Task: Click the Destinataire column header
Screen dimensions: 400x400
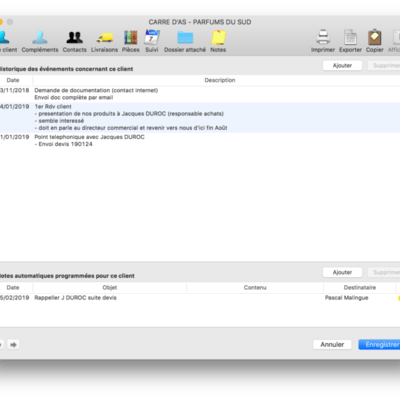Action: 360,287
